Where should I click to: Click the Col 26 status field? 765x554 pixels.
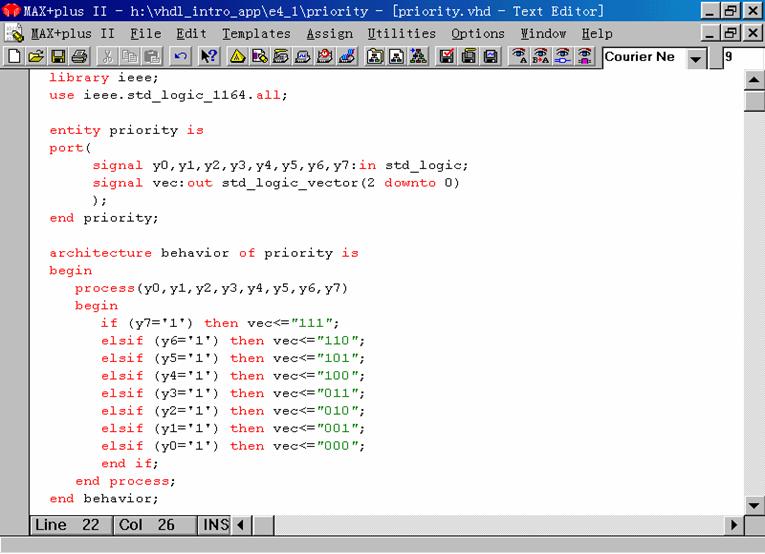tap(155, 525)
